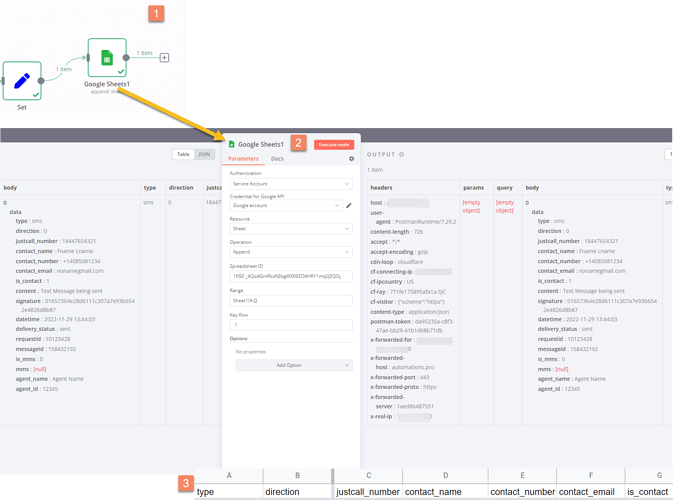Click the content-type header row in output

click(x=410, y=312)
